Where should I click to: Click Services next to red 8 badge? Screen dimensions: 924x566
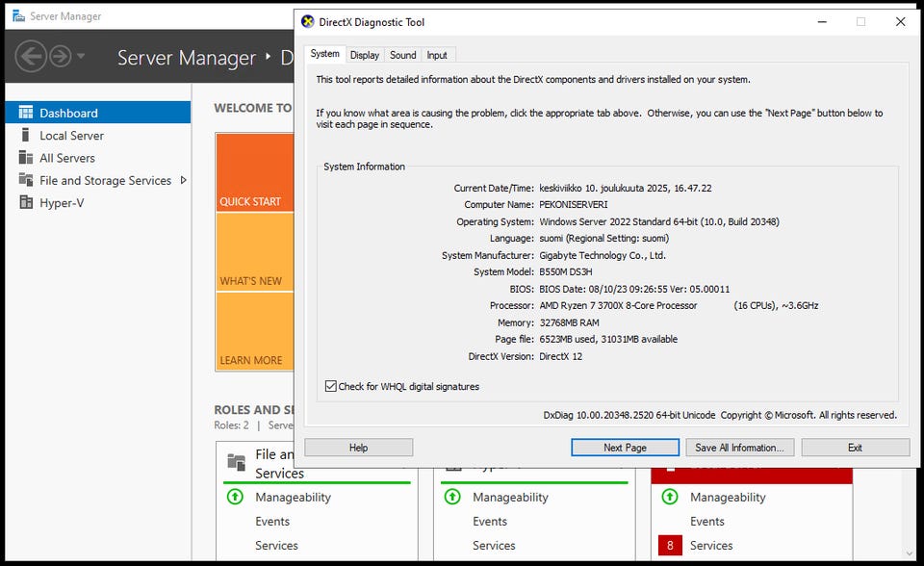pyautogui.click(x=711, y=546)
